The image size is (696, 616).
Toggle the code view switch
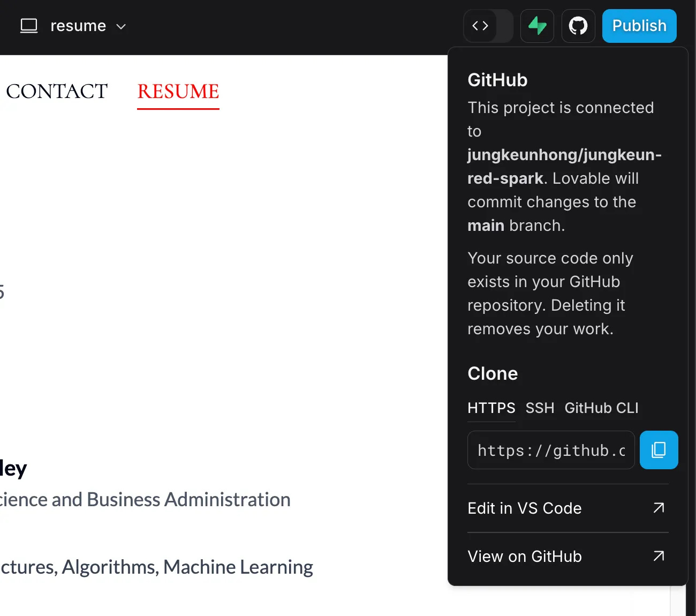coord(488,26)
